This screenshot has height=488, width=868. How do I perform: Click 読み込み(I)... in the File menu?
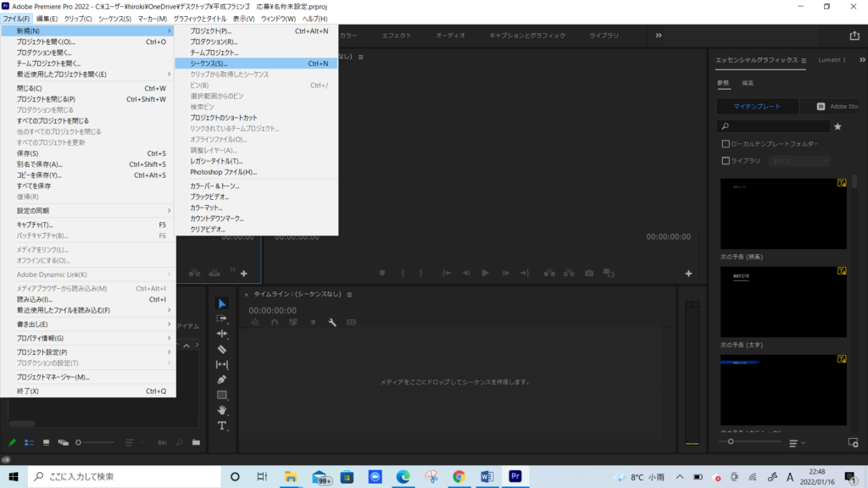click(88, 299)
